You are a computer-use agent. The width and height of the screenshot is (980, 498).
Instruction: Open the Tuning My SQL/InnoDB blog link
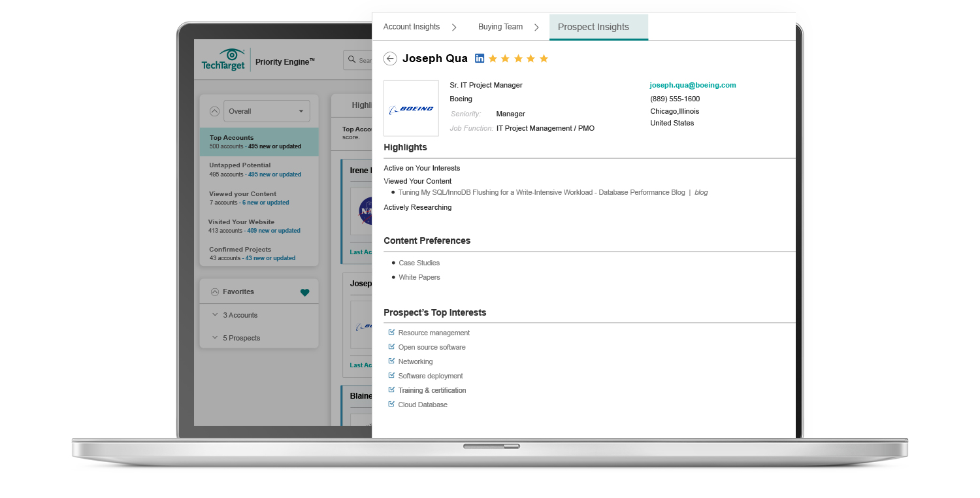tap(541, 193)
